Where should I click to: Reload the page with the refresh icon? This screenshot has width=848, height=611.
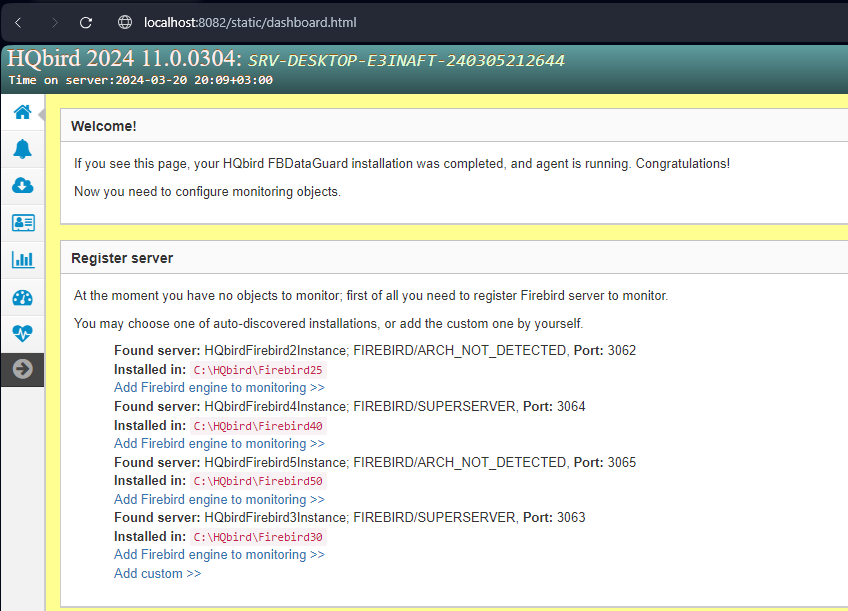pos(86,23)
